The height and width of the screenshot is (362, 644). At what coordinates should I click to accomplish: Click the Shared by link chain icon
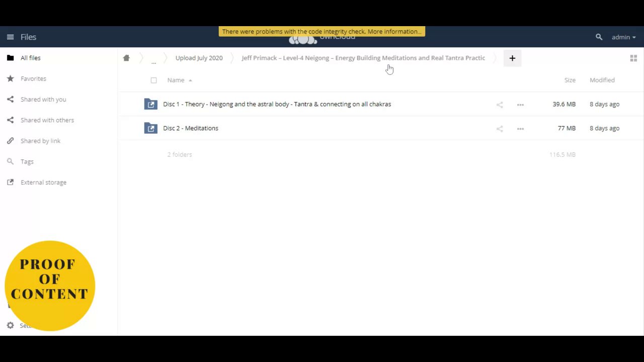click(x=10, y=141)
